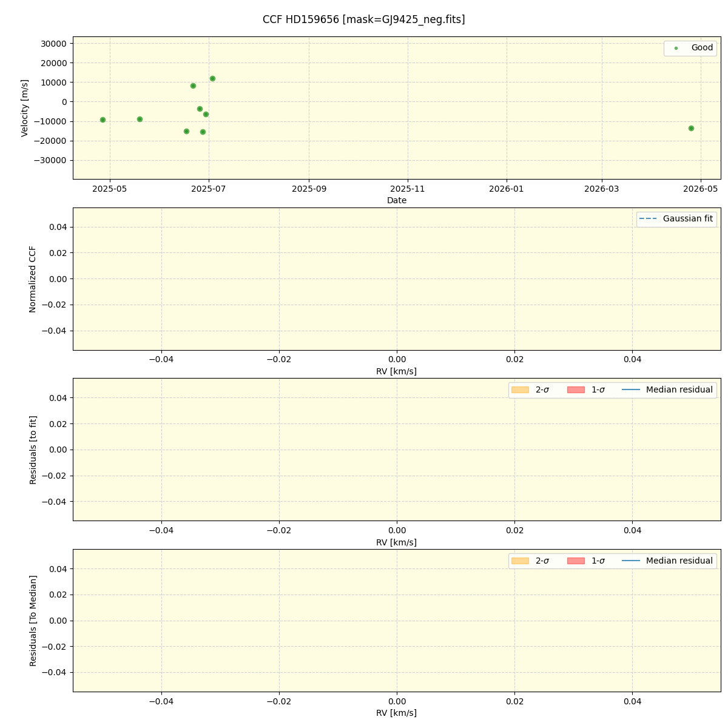Click the 'Residuals [to fit]' axis label
This screenshot has height=728, width=728.
pos(33,450)
